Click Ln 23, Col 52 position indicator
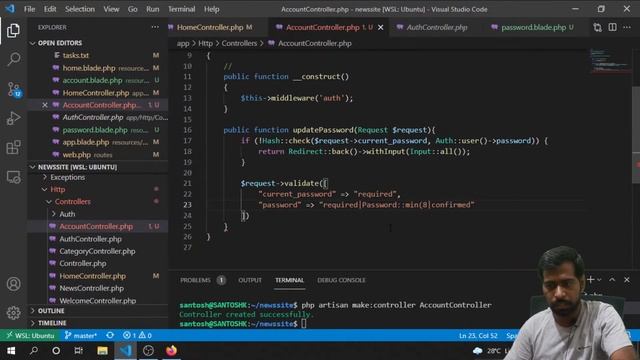Screen dimensions: 640x360 pos(478,336)
